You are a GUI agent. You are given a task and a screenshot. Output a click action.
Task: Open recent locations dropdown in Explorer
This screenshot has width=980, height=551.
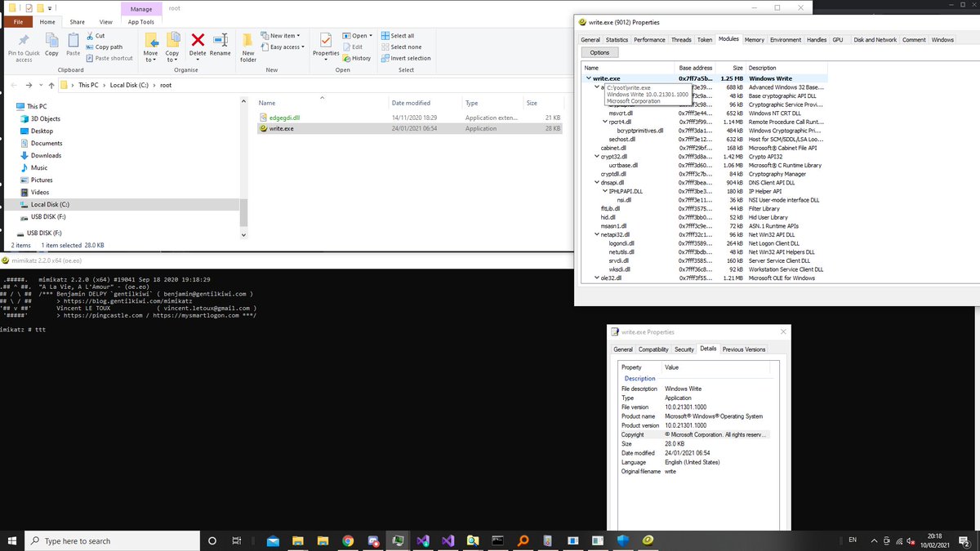42,85
